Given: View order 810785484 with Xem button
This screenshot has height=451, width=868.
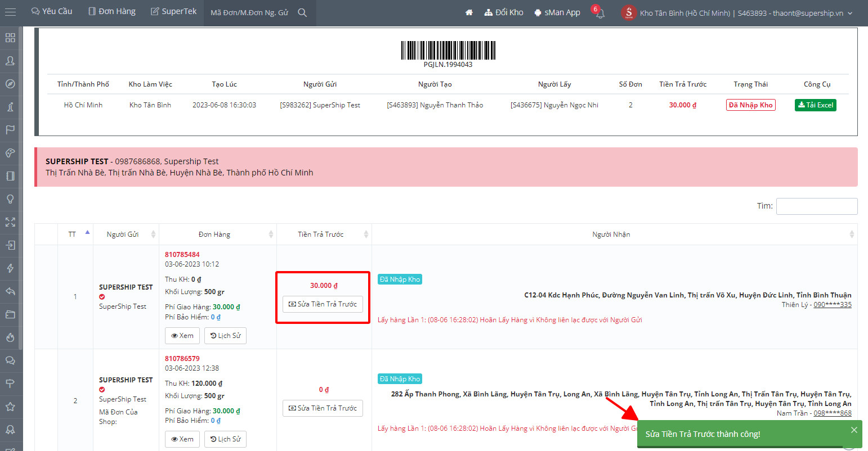Looking at the screenshot, I should (x=182, y=336).
